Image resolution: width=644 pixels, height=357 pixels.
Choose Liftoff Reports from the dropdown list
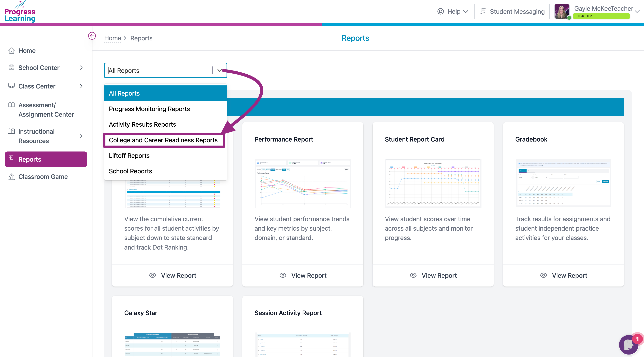click(x=129, y=156)
